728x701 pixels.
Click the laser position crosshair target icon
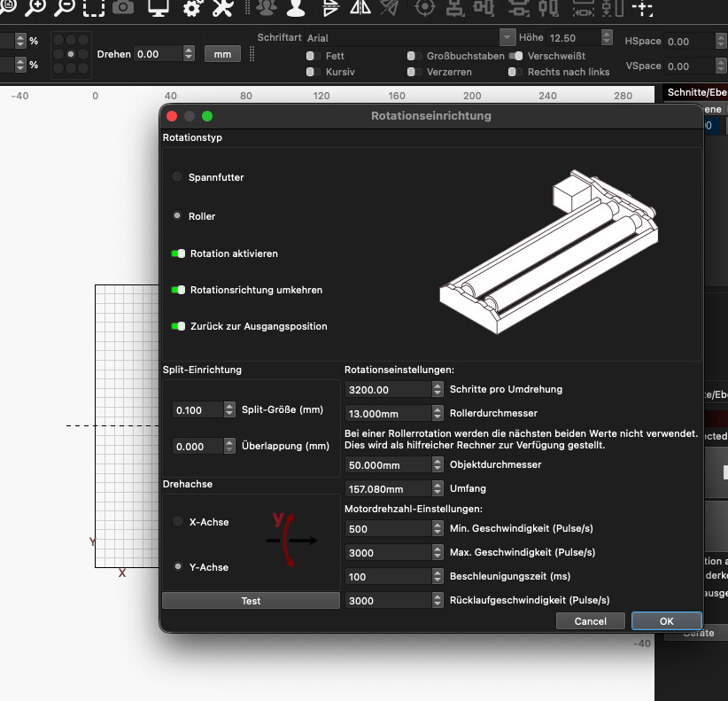click(x=425, y=8)
